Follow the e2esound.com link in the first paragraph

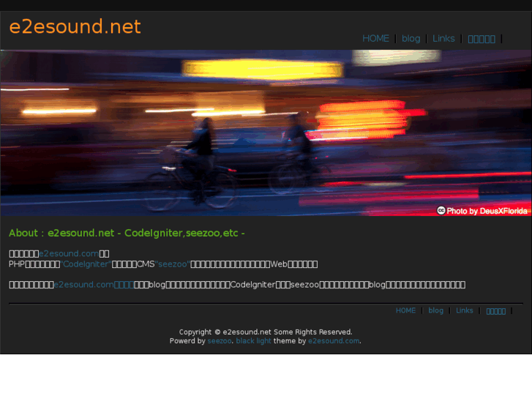pyautogui.click(x=69, y=253)
